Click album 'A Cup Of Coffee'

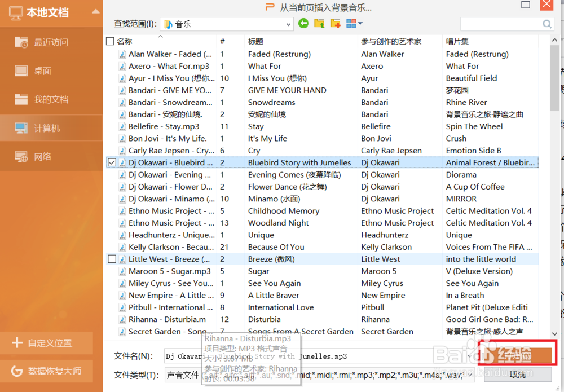[475, 187]
